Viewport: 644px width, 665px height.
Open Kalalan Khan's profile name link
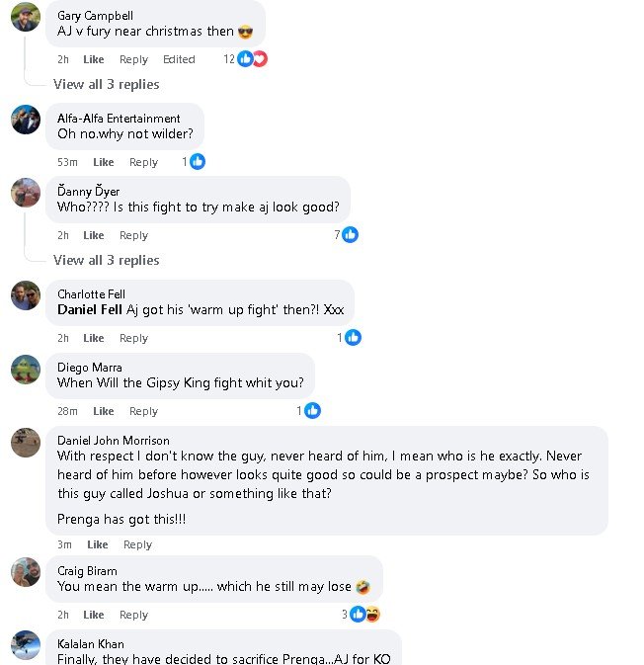click(x=90, y=643)
